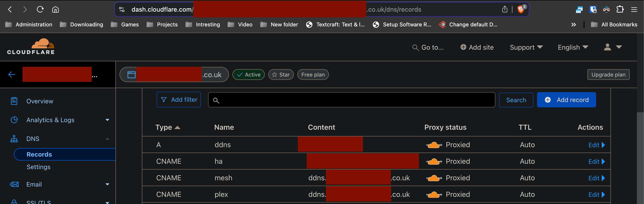Open the Video bookmarks folder

pos(240,25)
